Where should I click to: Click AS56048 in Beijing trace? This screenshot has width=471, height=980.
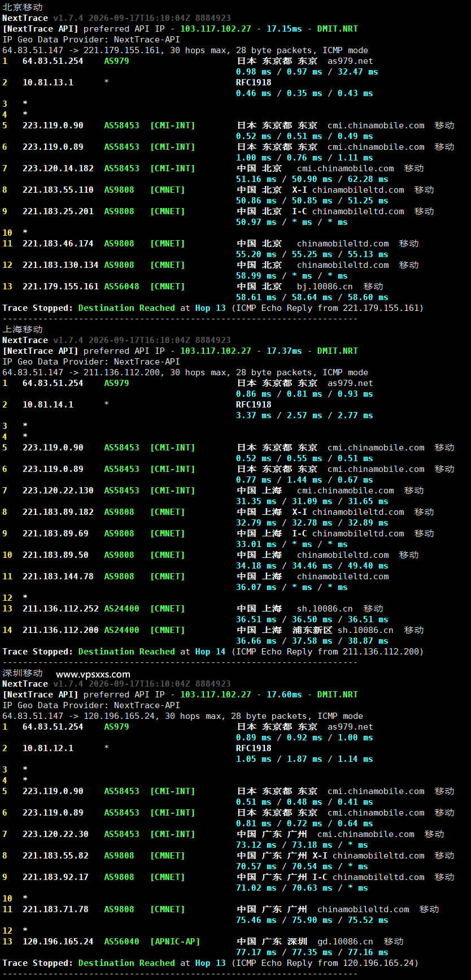121,287
